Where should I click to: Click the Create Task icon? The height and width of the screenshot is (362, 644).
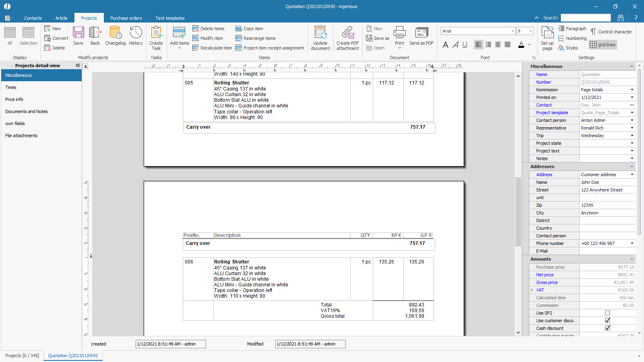[x=156, y=38]
